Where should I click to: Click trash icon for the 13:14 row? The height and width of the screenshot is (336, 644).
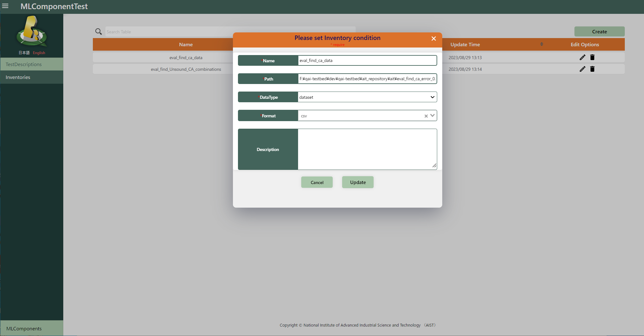coord(592,69)
